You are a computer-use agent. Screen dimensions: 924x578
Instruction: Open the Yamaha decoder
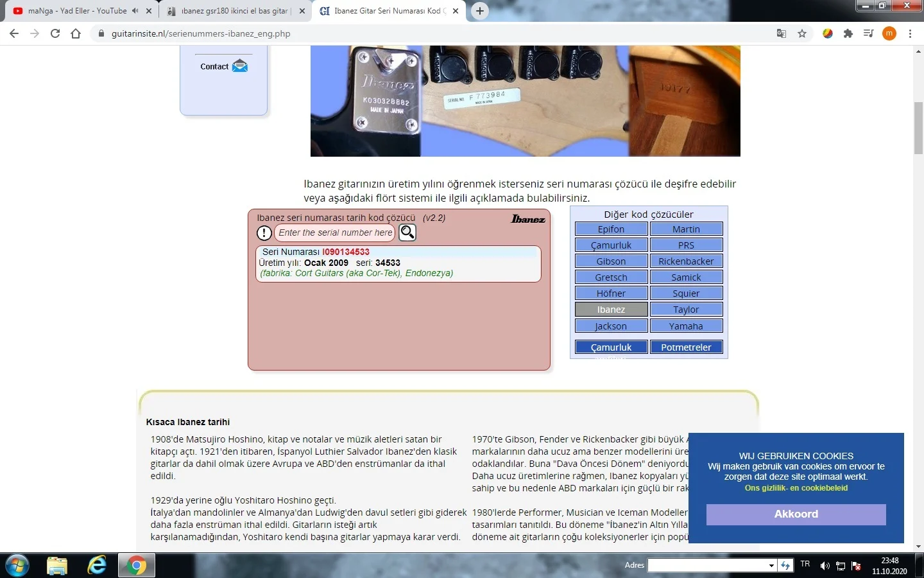(686, 326)
